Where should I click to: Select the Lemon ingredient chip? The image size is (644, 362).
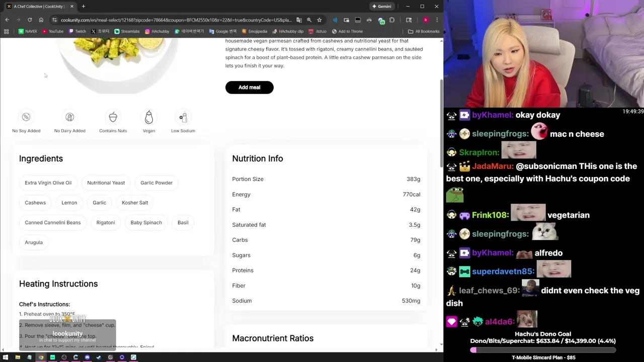coord(69,203)
